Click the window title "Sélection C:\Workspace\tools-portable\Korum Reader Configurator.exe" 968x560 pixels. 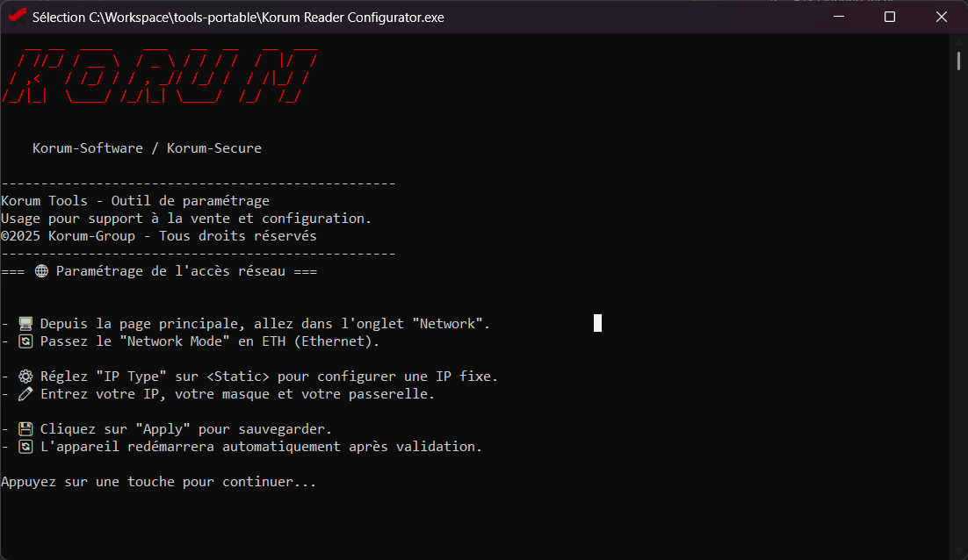(238, 18)
